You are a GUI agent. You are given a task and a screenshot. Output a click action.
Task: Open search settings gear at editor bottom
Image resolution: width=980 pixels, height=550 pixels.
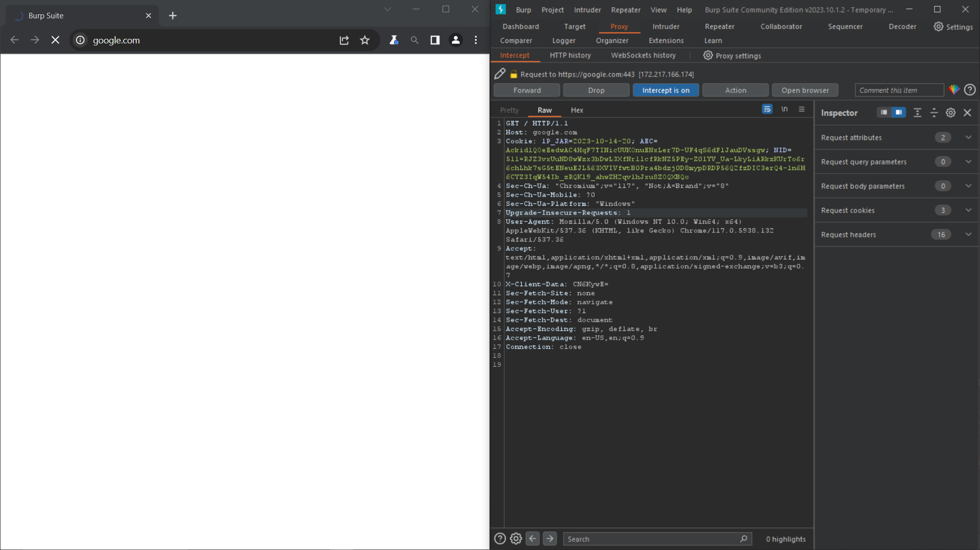516,539
